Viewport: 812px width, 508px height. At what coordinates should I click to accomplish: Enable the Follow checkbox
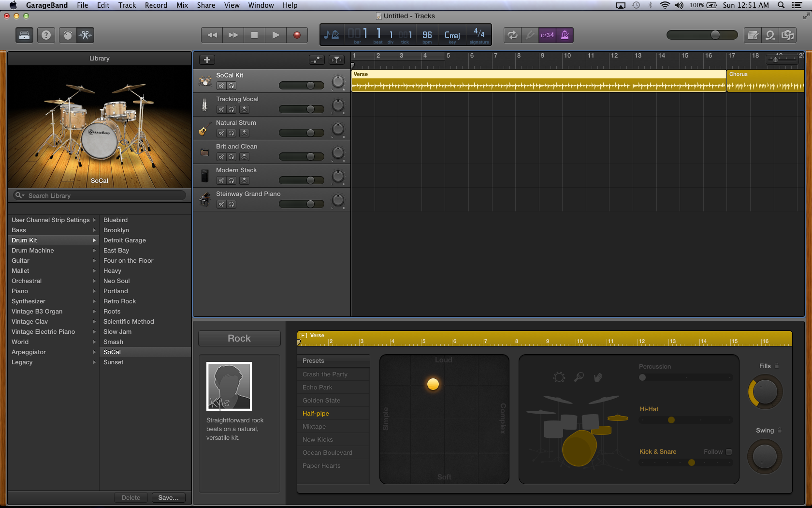click(729, 452)
